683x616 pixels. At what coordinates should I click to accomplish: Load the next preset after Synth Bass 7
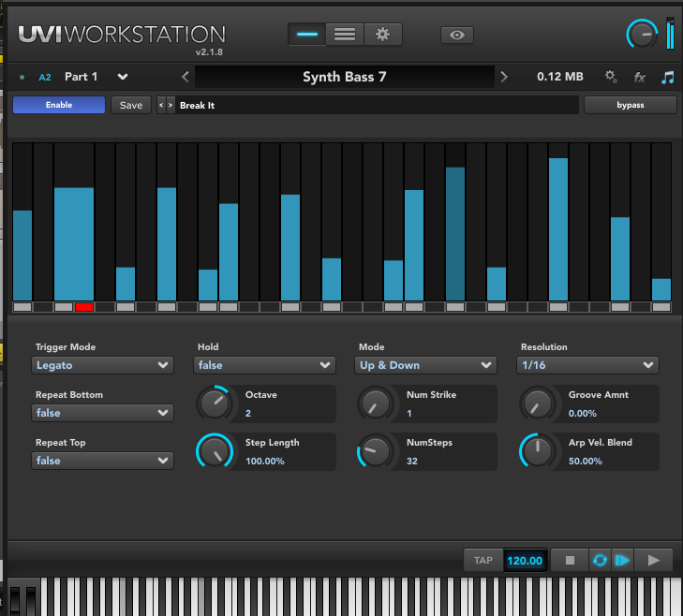click(x=504, y=77)
